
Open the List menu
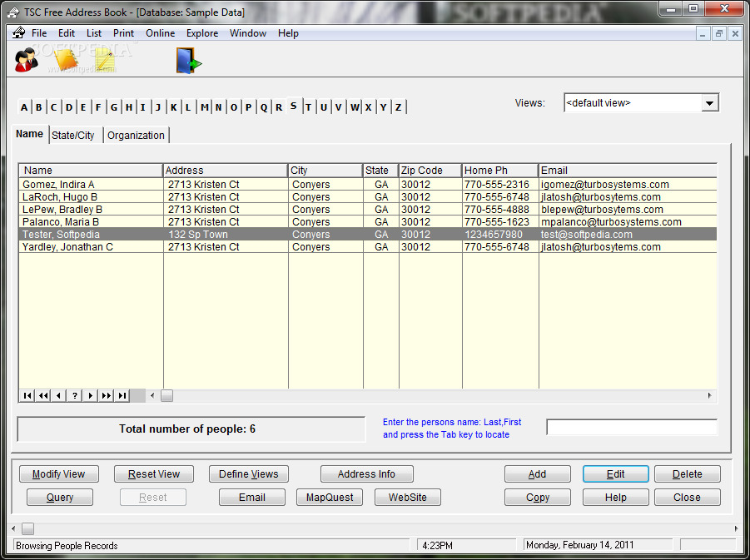click(94, 33)
